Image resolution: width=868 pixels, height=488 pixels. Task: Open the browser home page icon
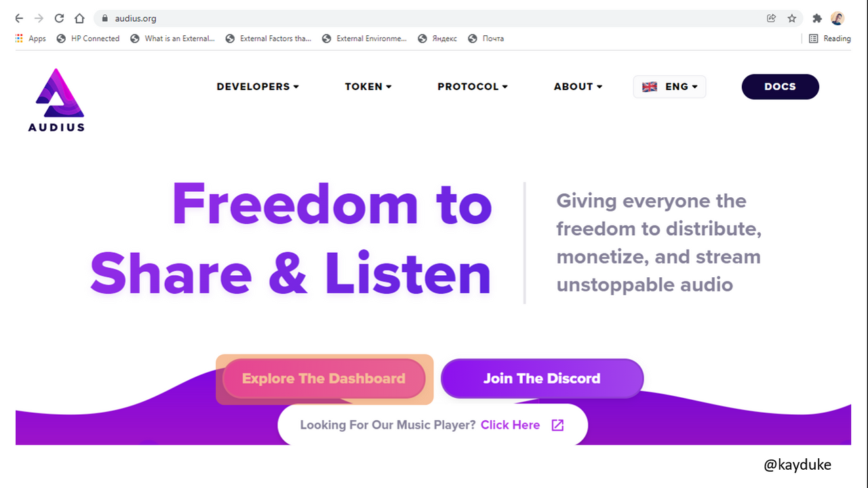coord(79,18)
